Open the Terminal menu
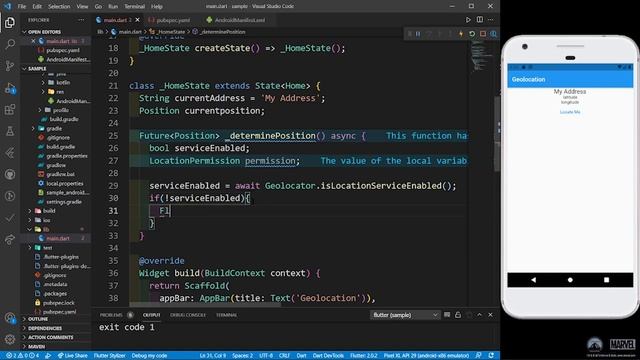 (134, 7)
